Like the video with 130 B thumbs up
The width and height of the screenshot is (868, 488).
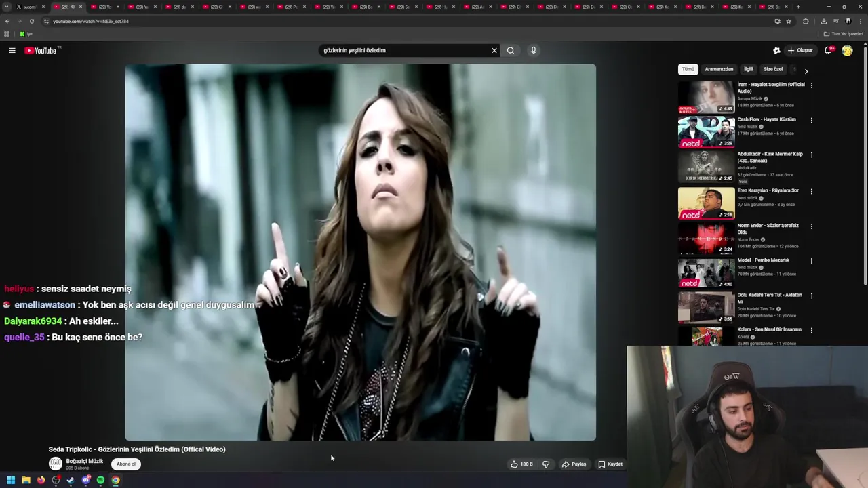point(521,464)
